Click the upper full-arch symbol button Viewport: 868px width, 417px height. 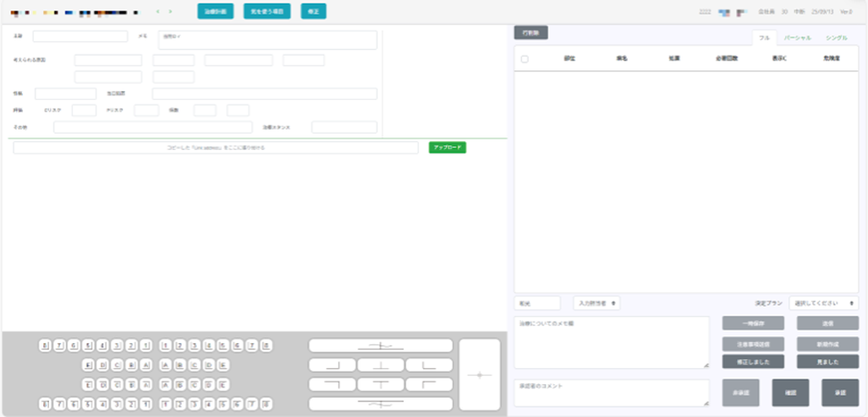tap(380, 346)
